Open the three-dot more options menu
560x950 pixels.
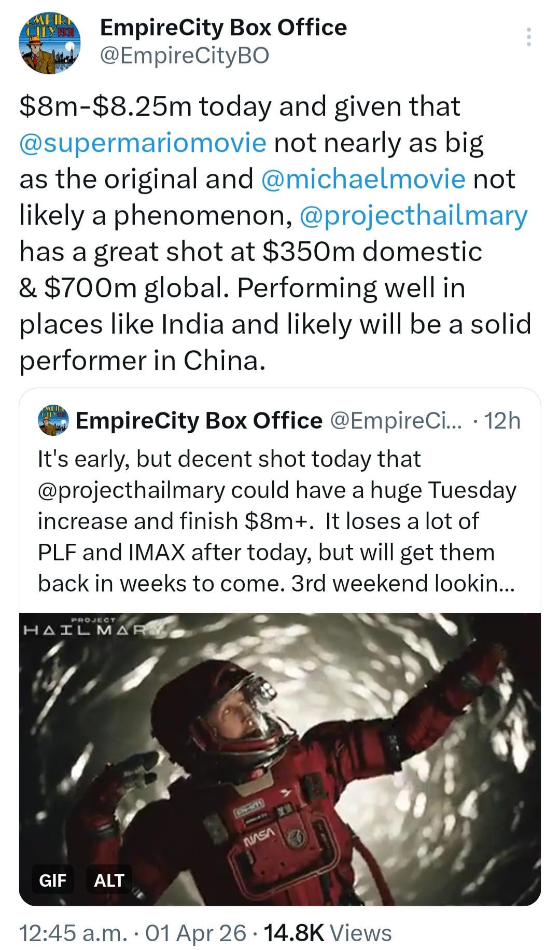pyautogui.click(x=528, y=37)
